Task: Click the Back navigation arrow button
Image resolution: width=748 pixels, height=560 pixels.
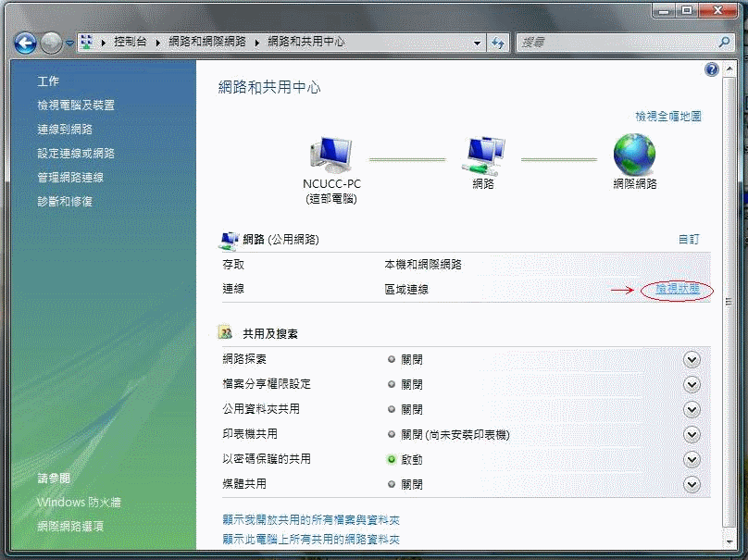Action: pos(25,43)
